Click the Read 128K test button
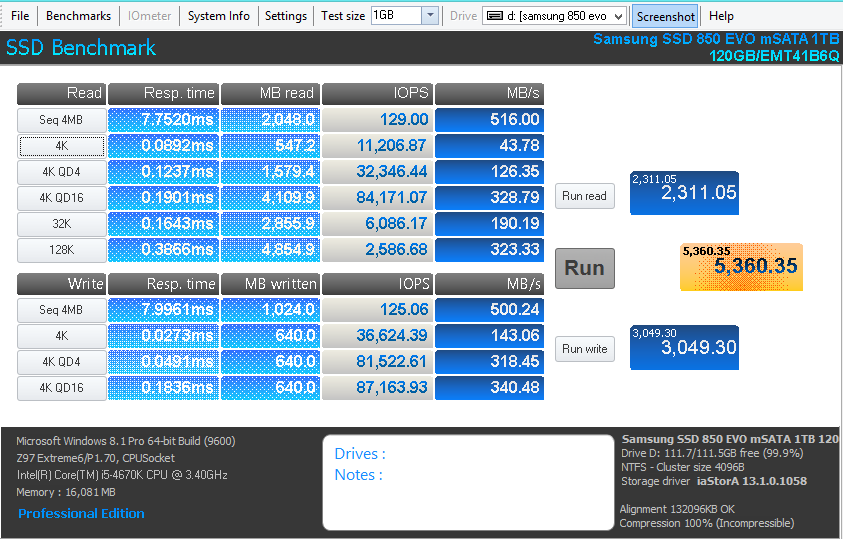843x539 pixels. (x=61, y=250)
